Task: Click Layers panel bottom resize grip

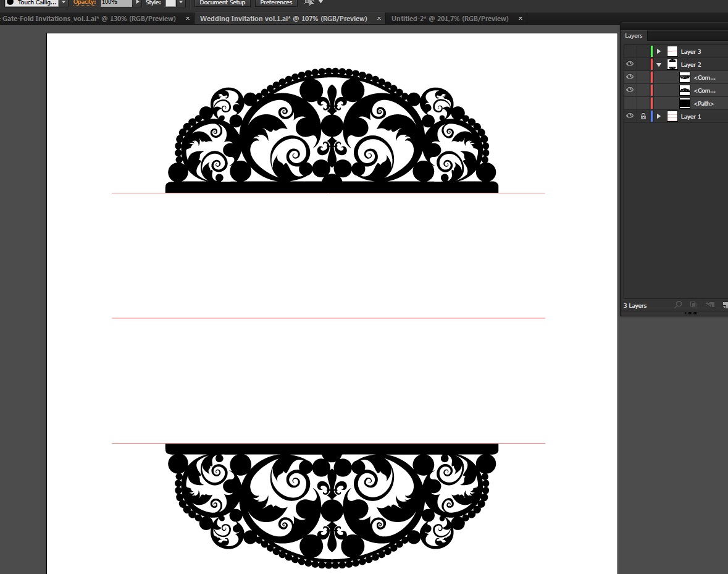Action: click(691, 313)
